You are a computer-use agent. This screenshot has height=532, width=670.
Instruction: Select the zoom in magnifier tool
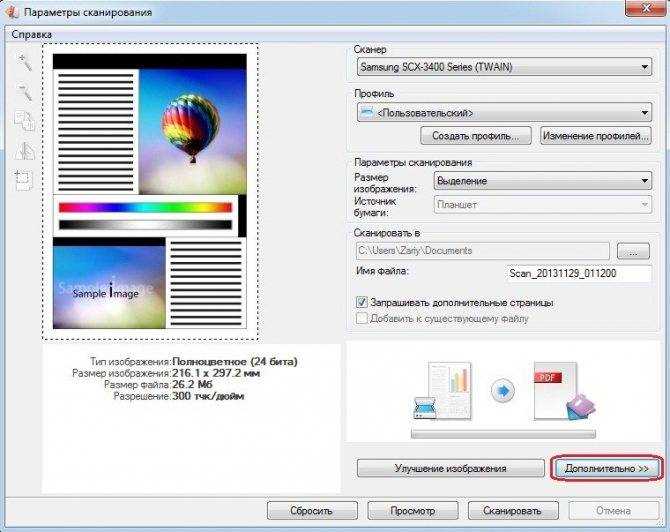pos(24,62)
